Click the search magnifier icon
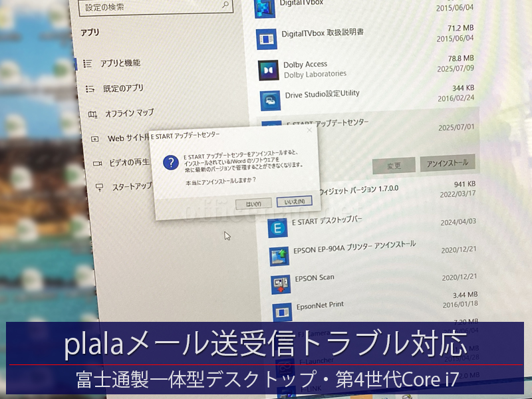The height and width of the screenshot is (399, 532). pyautogui.click(x=225, y=5)
